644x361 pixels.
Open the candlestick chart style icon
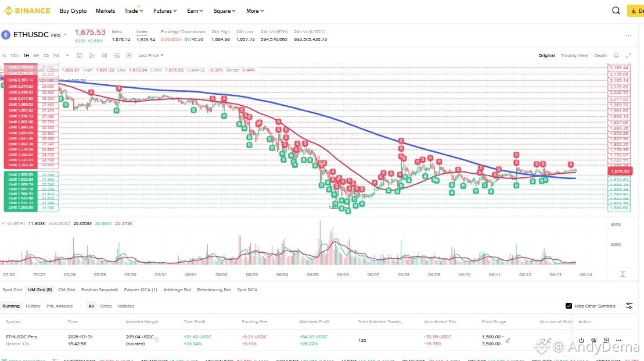(x=105, y=55)
